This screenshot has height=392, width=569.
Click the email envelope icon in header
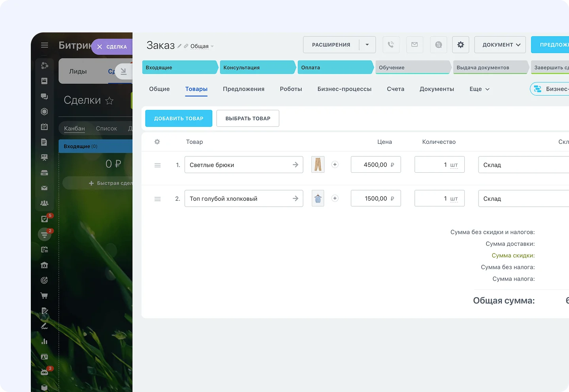pyautogui.click(x=415, y=45)
